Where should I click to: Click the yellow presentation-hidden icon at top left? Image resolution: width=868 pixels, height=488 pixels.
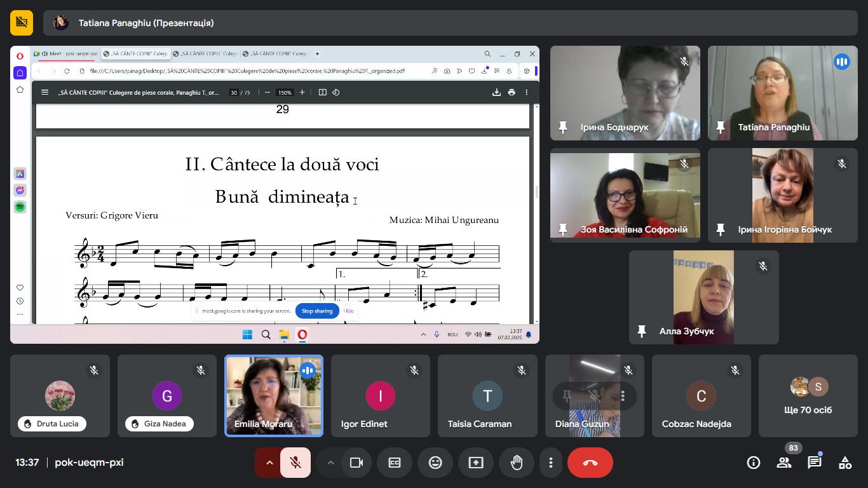(x=22, y=23)
